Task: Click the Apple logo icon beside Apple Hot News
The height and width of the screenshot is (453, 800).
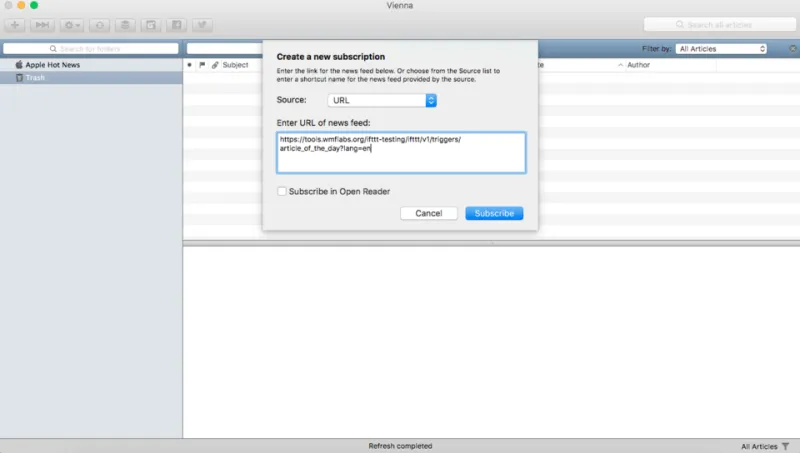Action: 19,65
